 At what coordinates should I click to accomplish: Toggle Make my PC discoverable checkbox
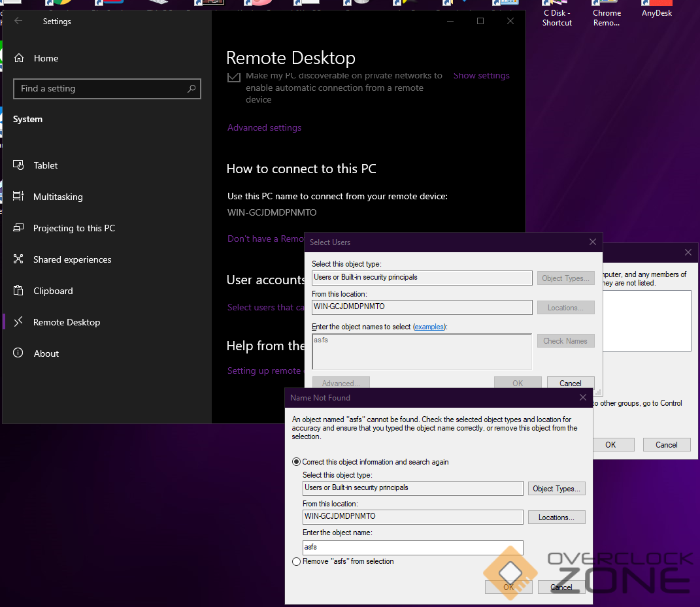coord(233,78)
